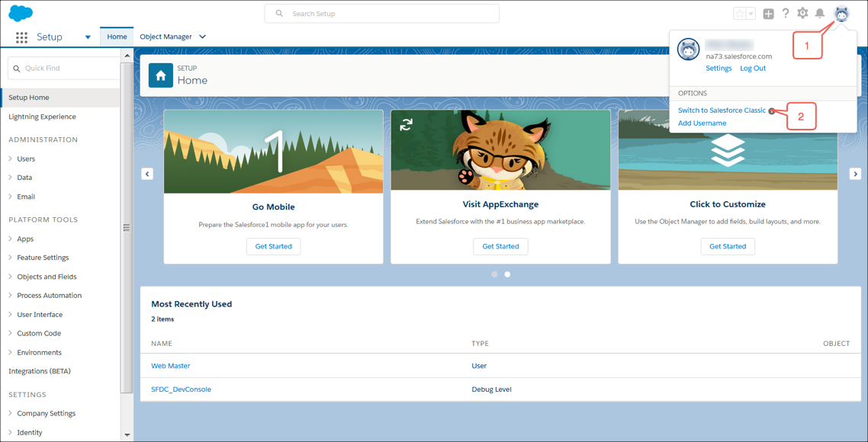
Task: Click the Astro bobcat AppExchange image
Action: pos(500,150)
